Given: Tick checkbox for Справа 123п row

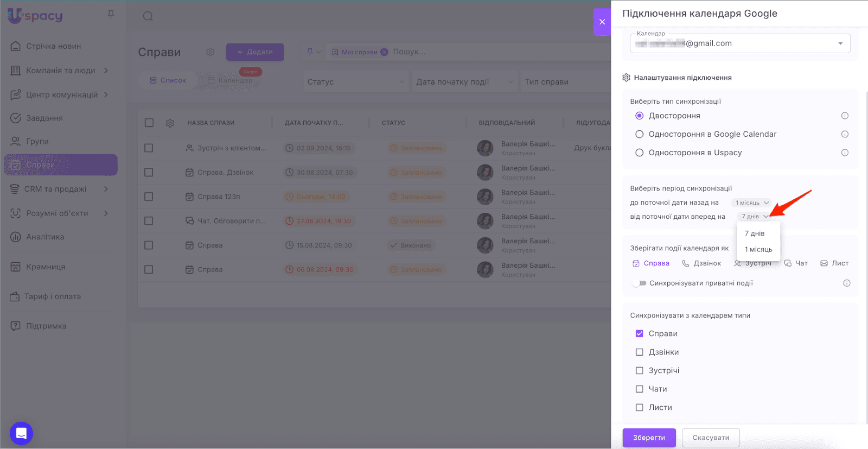Looking at the screenshot, I should (x=149, y=197).
